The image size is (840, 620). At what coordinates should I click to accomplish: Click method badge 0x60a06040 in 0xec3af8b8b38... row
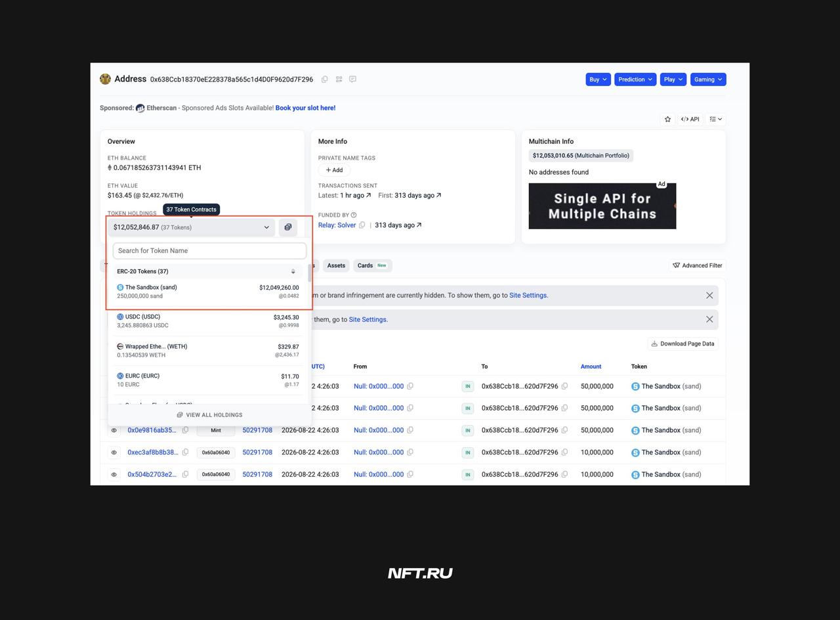tap(216, 453)
